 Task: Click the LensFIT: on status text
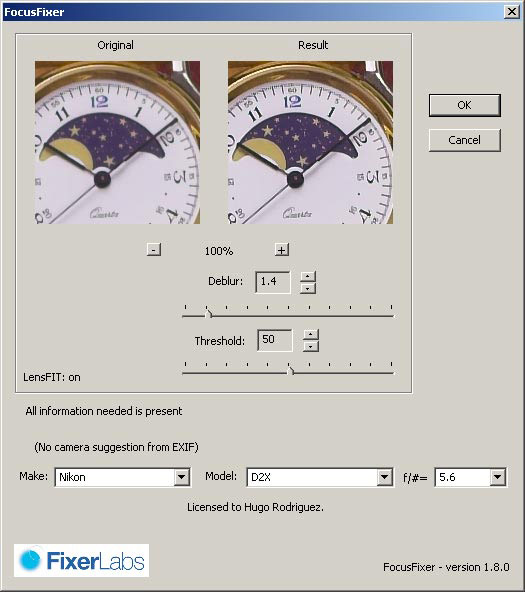click(x=52, y=377)
